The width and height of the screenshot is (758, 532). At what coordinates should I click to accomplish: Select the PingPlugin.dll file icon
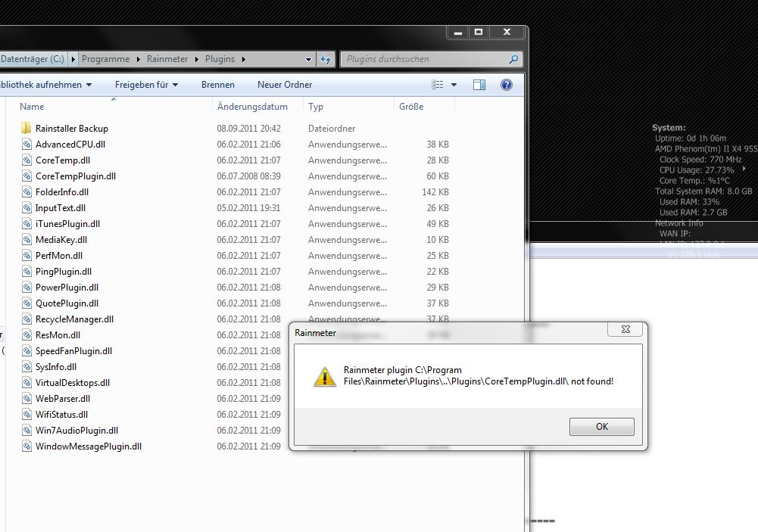27,272
